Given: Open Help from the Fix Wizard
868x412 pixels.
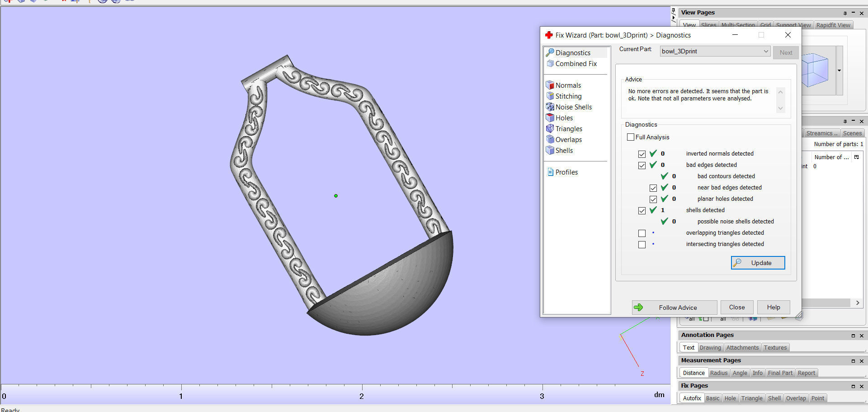Looking at the screenshot, I should click(x=774, y=308).
